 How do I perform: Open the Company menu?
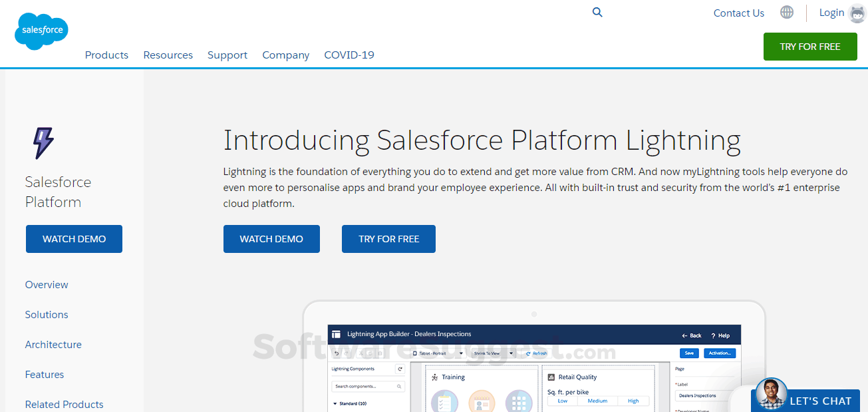tap(285, 55)
